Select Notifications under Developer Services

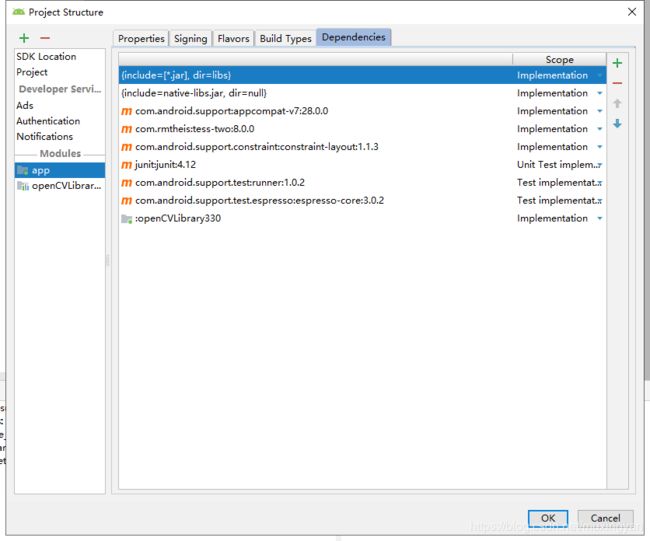60,136
